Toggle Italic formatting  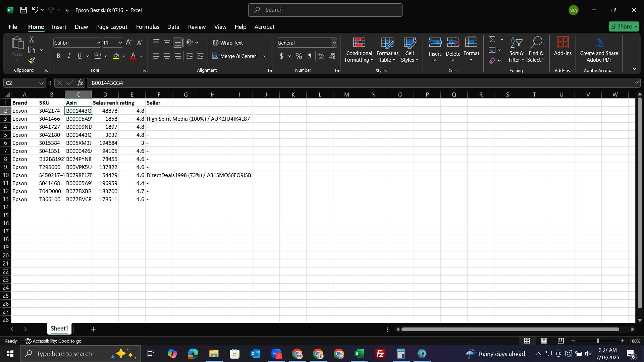coord(69,56)
